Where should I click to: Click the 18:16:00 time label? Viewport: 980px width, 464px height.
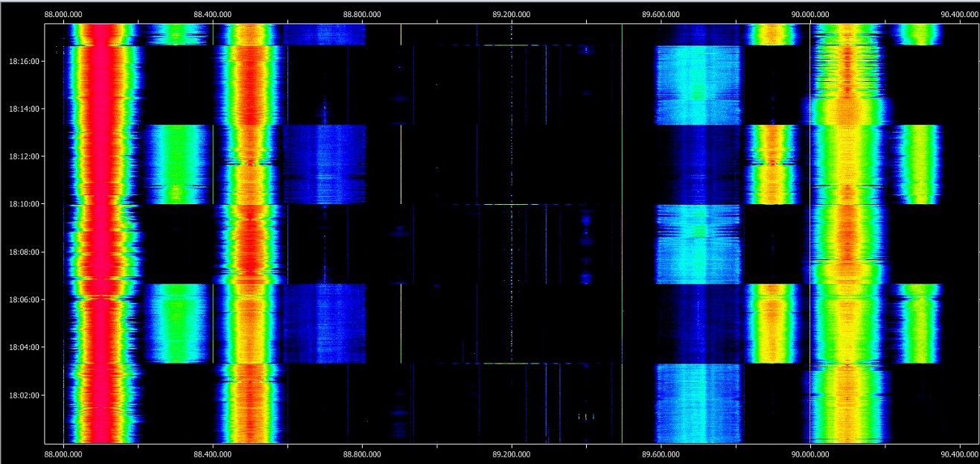click(x=26, y=61)
